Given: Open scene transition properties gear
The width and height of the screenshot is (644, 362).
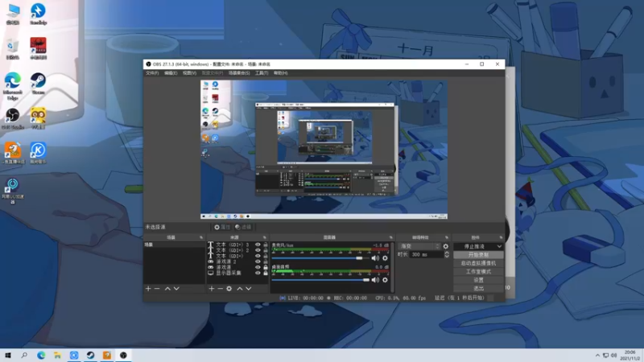Looking at the screenshot, I should (x=446, y=246).
